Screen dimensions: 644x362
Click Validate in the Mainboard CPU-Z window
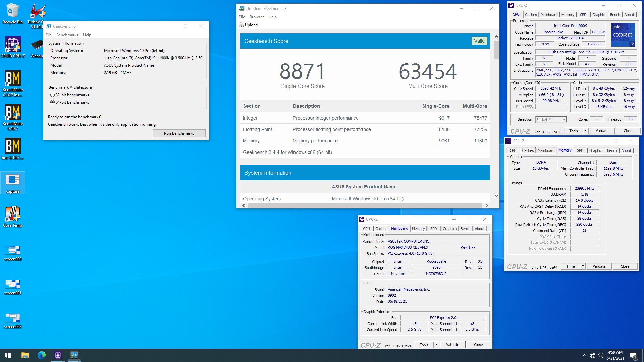[452, 345]
